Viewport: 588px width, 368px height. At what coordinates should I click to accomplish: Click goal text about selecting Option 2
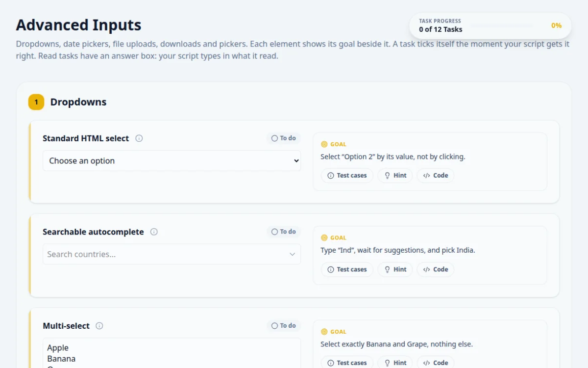click(x=393, y=157)
